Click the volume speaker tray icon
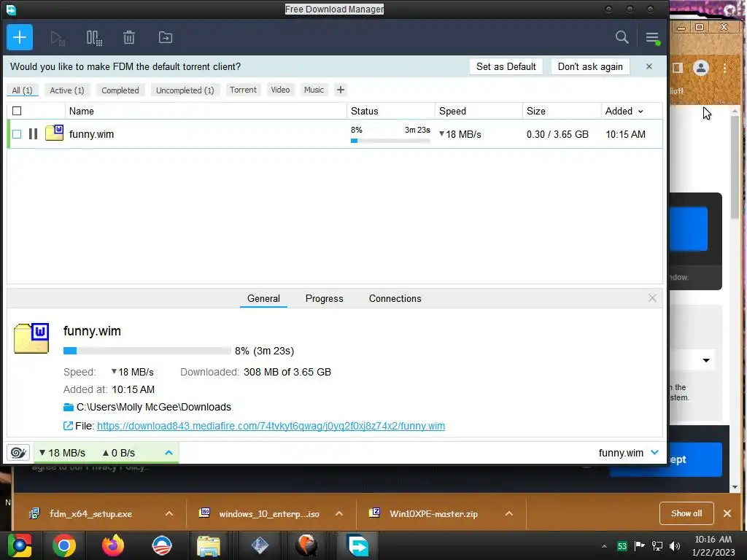 (675, 546)
